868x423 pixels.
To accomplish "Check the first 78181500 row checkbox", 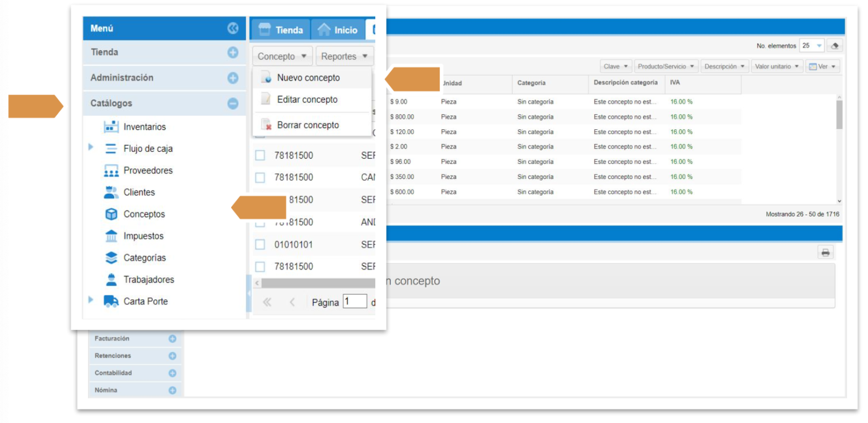I will click(x=260, y=155).
